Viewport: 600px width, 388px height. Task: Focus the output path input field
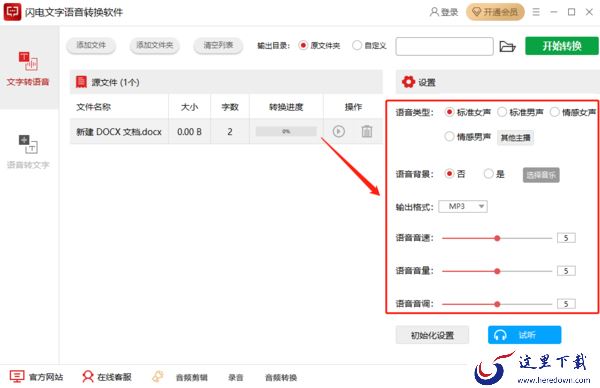[x=444, y=46]
